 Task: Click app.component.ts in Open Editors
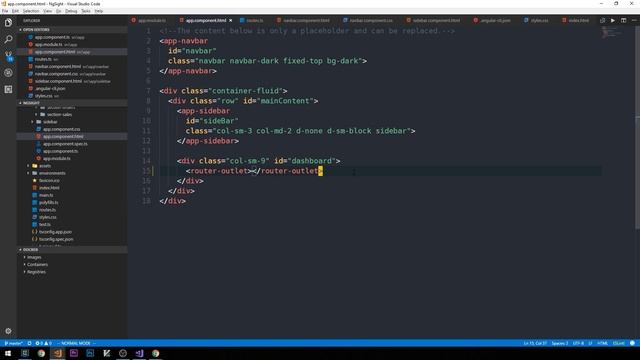[x=52, y=37]
